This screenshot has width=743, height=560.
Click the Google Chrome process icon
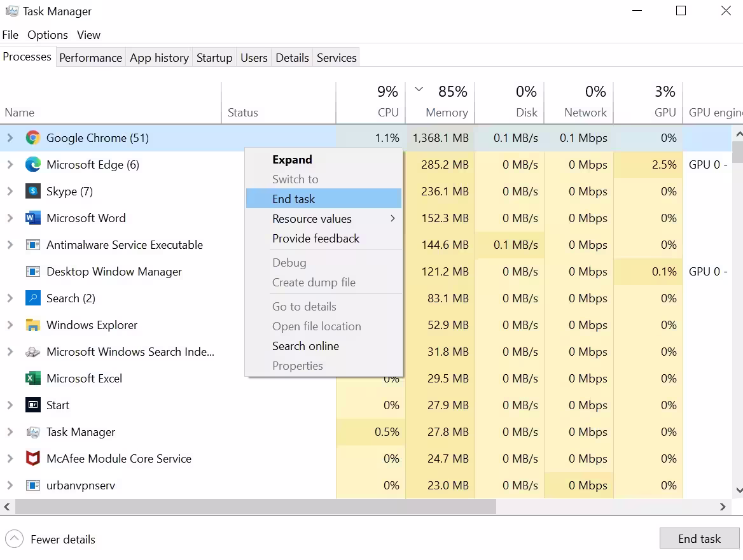32,138
